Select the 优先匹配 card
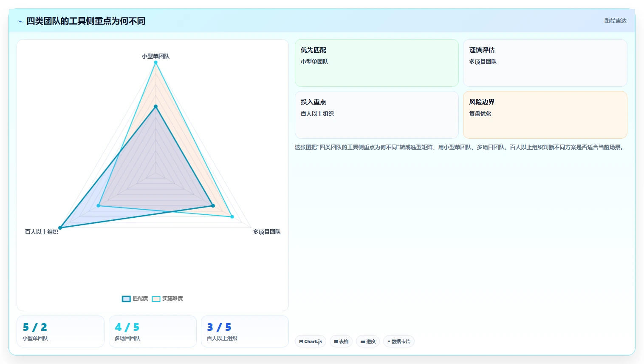 376,63
